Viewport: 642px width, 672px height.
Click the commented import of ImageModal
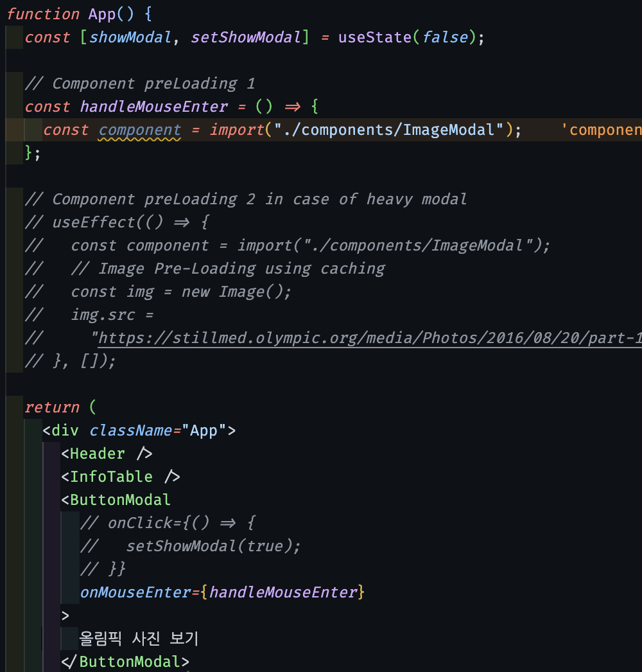[x=288, y=245]
